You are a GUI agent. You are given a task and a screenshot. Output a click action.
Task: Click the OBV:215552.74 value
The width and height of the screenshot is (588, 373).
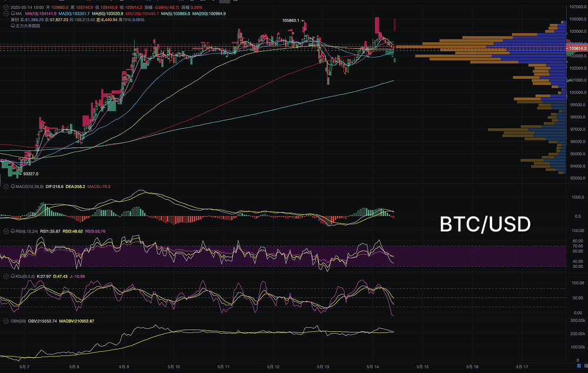[43, 321]
